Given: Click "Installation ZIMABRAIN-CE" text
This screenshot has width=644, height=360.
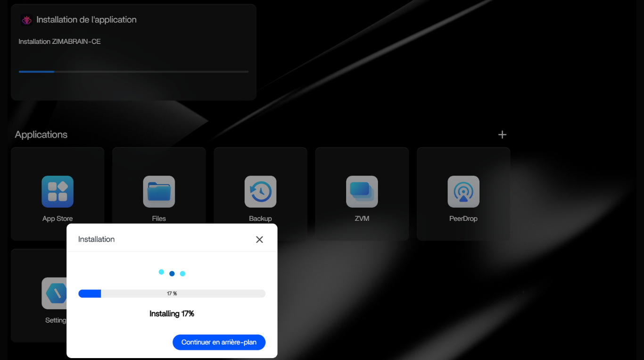Looking at the screenshot, I should (59, 42).
